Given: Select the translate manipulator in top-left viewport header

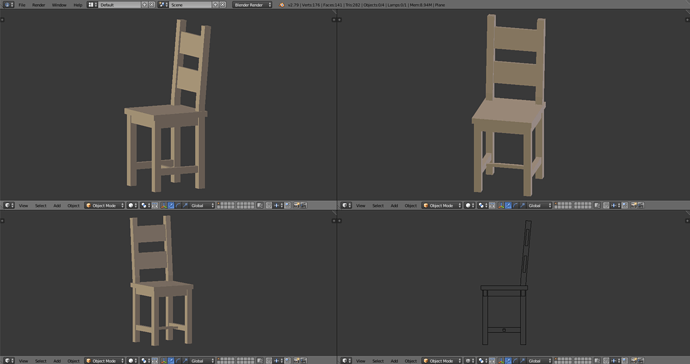Looking at the screenshot, I should [171, 205].
